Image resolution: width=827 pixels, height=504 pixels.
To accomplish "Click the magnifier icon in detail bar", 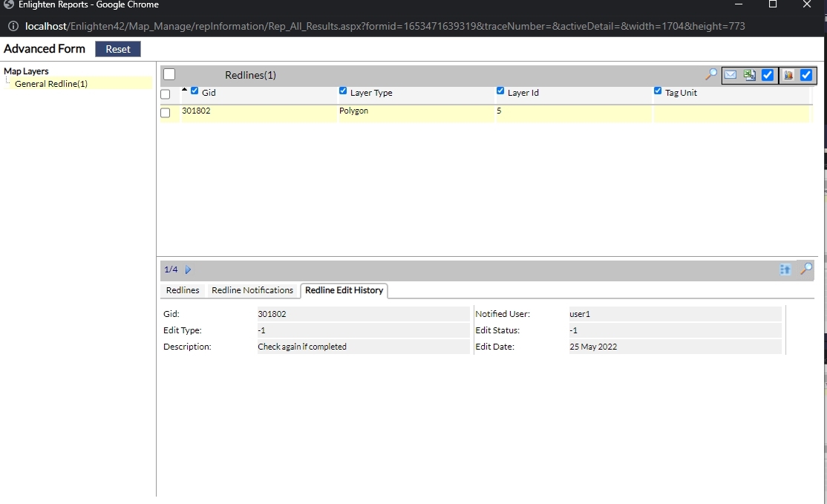I will [x=806, y=269].
